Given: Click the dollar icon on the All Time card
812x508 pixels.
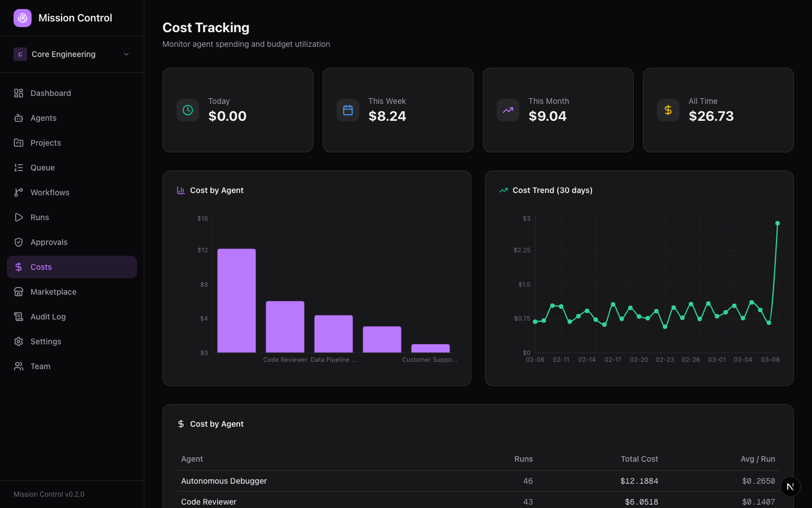Looking at the screenshot, I should point(668,110).
